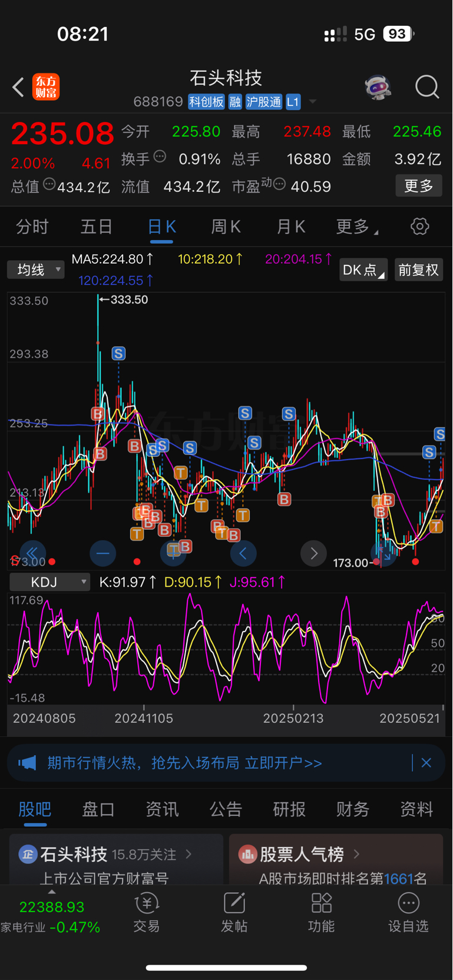Viewport: 453px width, 980px height.
Task: Open chart settings gear icon
Action: coord(419,227)
